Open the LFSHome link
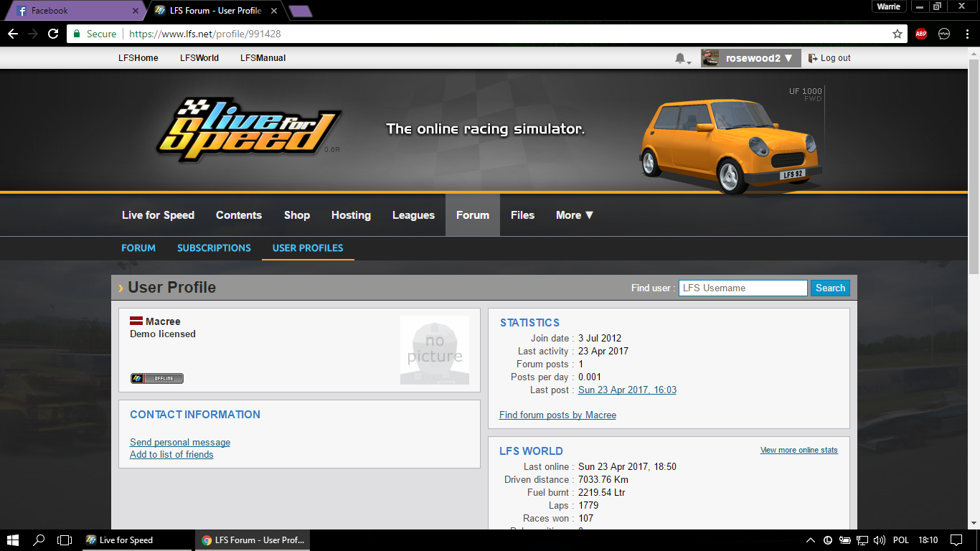 coord(138,58)
